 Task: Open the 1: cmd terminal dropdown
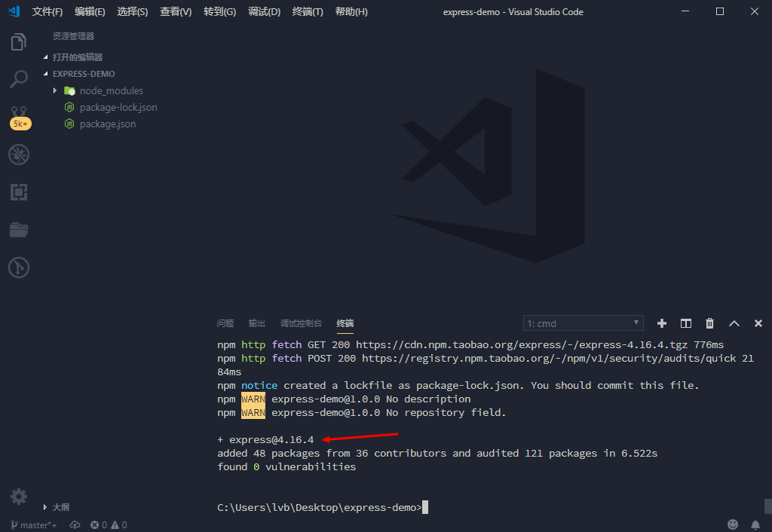click(x=583, y=323)
